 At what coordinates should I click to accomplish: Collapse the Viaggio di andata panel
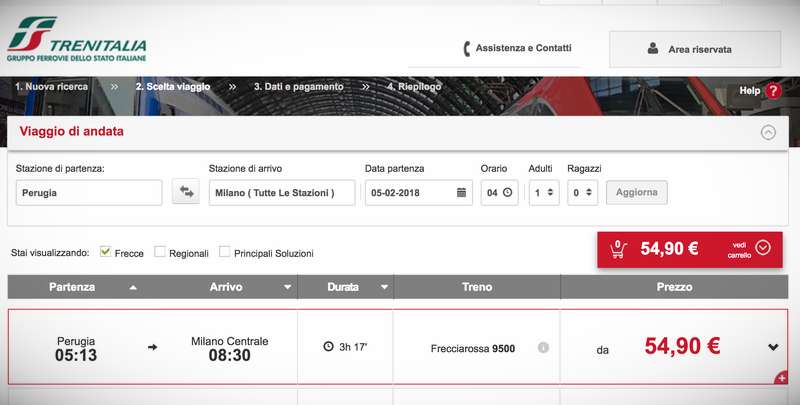pos(768,131)
